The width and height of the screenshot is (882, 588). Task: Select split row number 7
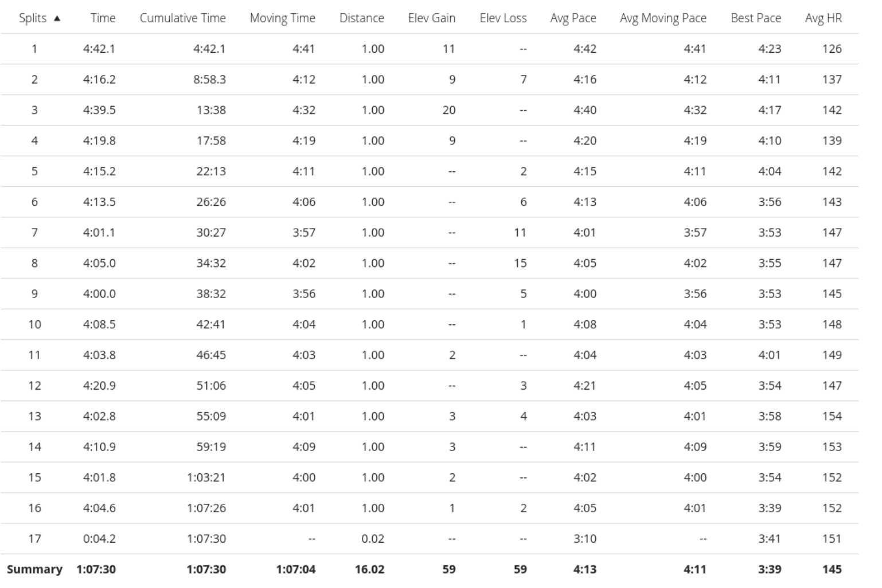(x=430, y=233)
